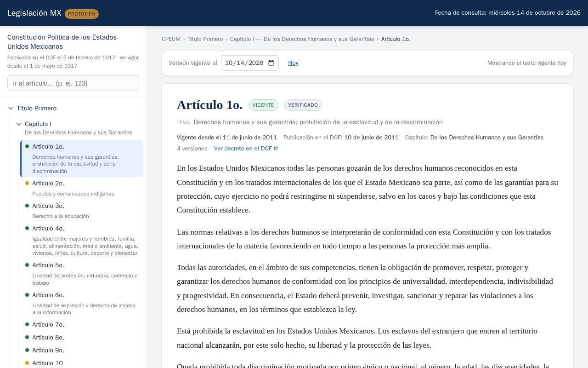Click the DOF publication date '10 de junio de 2011'

[371, 138]
